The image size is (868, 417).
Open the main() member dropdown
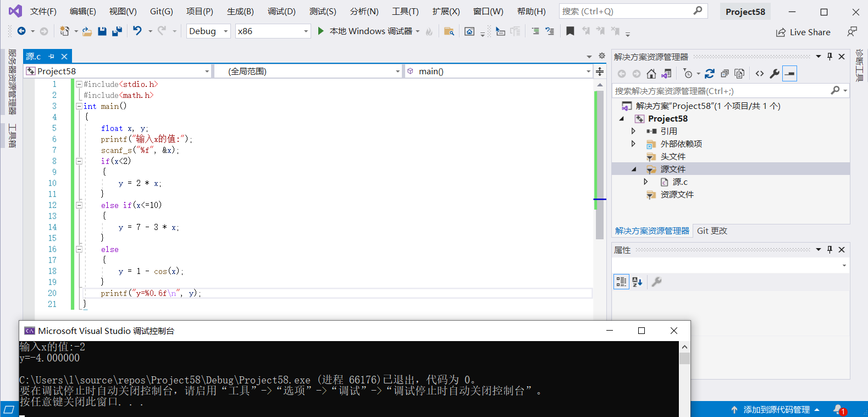(588, 71)
